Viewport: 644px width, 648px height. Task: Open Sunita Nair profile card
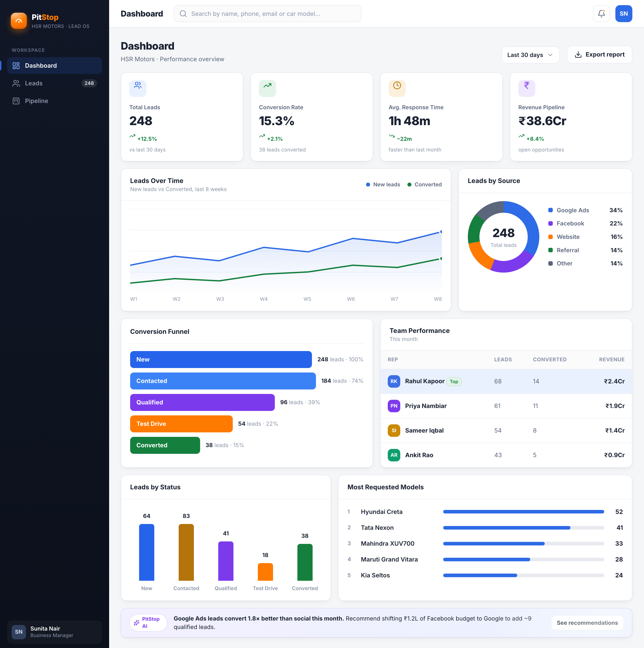point(54,632)
